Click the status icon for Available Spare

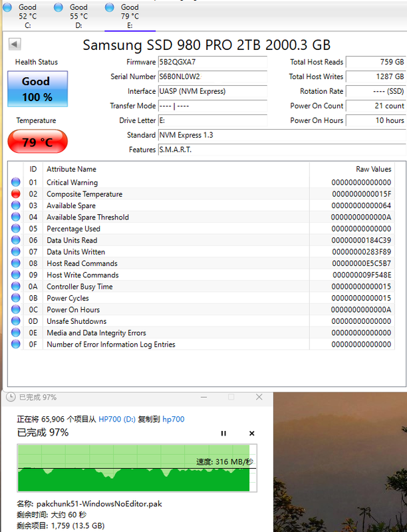15,205
